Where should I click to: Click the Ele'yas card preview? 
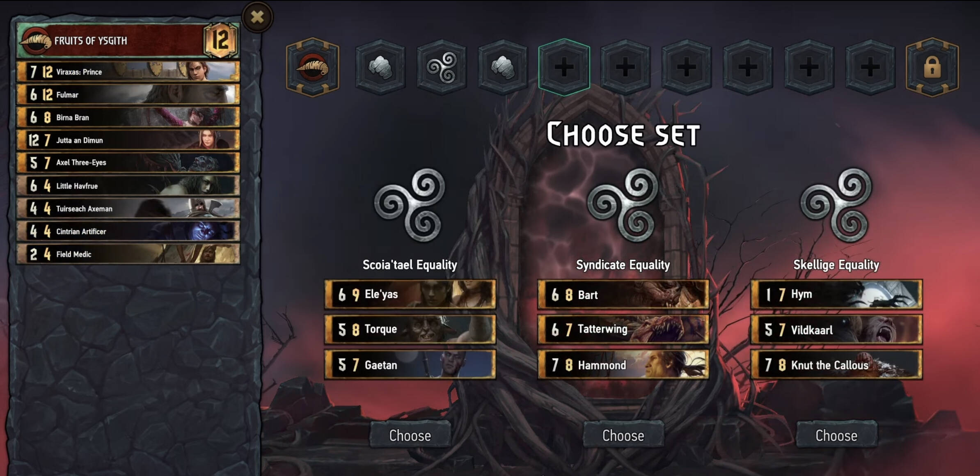pos(410,294)
